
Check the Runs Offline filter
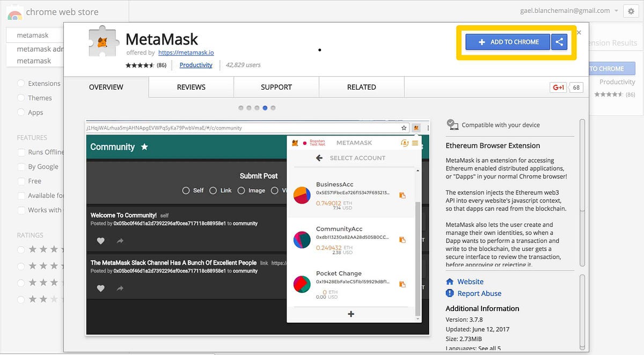tap(22, 152)
